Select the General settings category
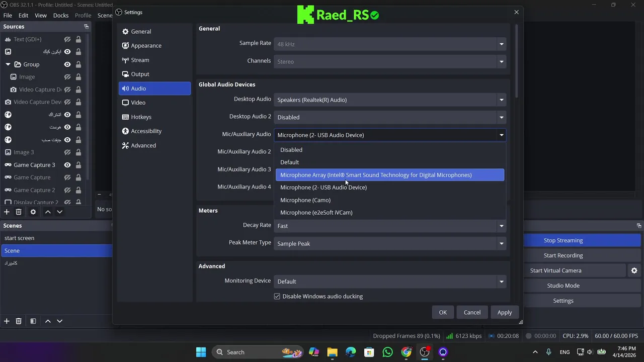Viewport: 644px width, 362px height. pos(154,32)
